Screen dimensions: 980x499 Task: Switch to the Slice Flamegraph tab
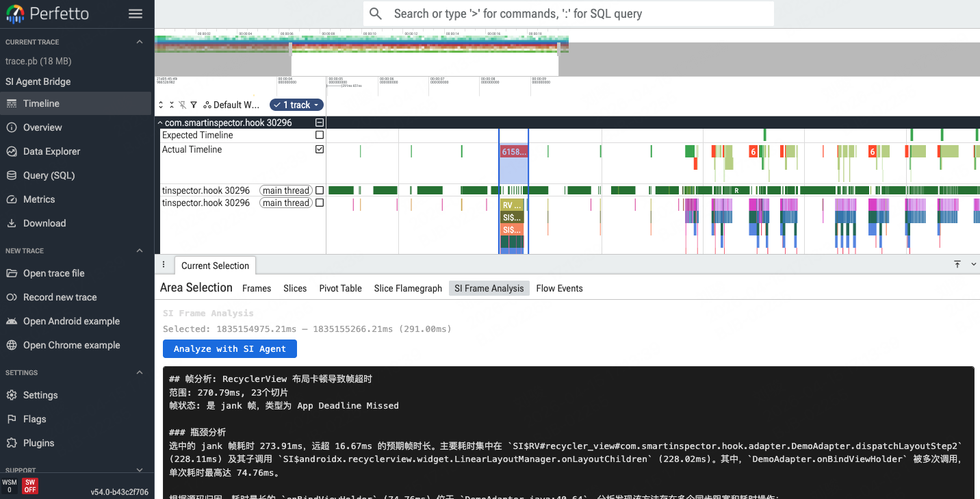pos(408,288)
